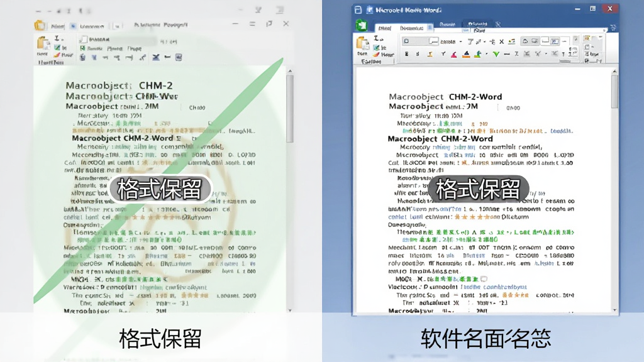The height and width of the screenshot is (362, 644).
Task: Click the Bold B icon in the right ribbon
Action: coord(407,54)
